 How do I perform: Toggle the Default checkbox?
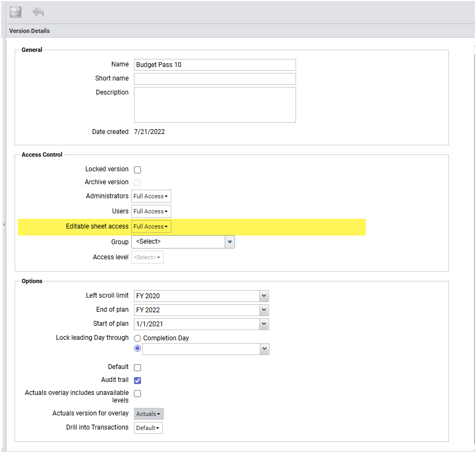tap(137, 367)
